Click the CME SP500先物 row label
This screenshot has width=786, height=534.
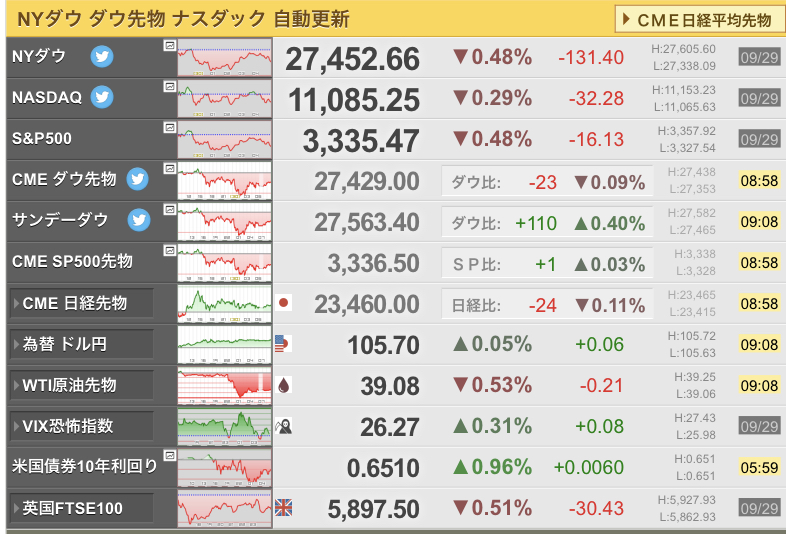coord(72,261)
